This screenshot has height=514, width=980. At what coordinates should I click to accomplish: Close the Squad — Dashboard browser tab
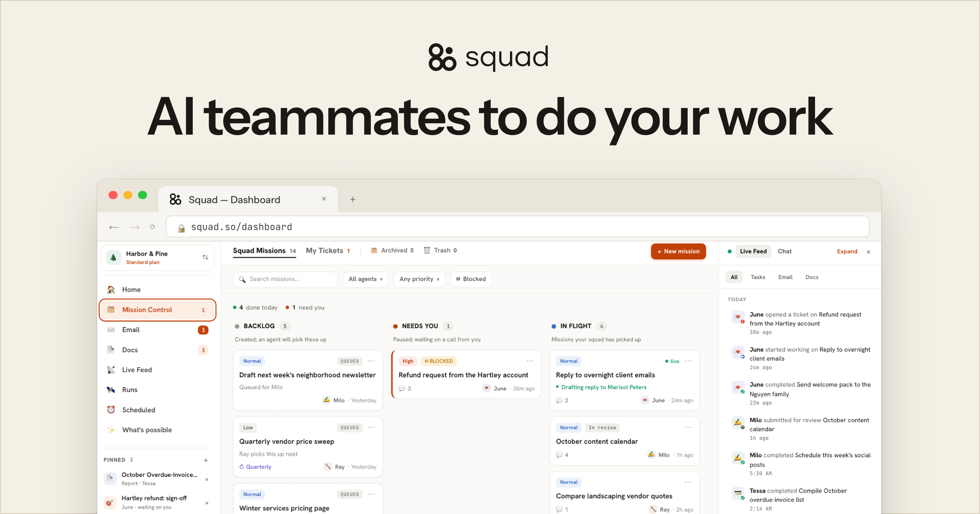click(324, 199)
